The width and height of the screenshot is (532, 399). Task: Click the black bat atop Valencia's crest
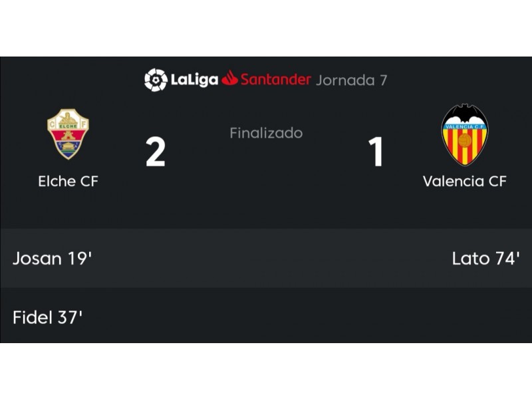pos(464,114)
